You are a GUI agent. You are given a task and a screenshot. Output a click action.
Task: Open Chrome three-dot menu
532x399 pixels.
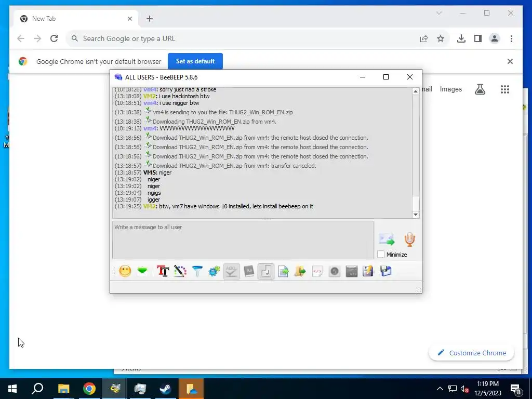(511, 38)
